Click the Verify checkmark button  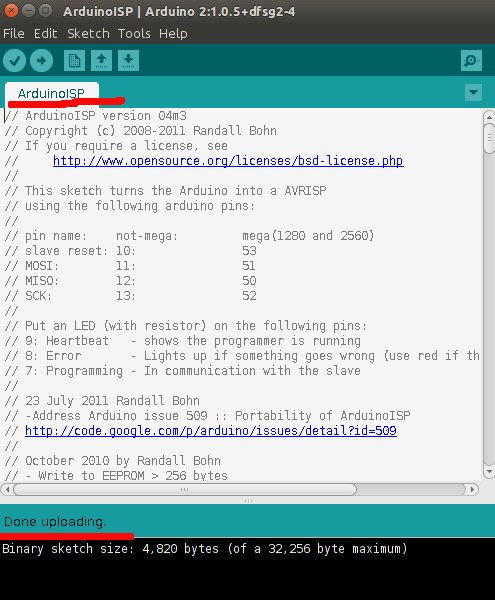15,60
